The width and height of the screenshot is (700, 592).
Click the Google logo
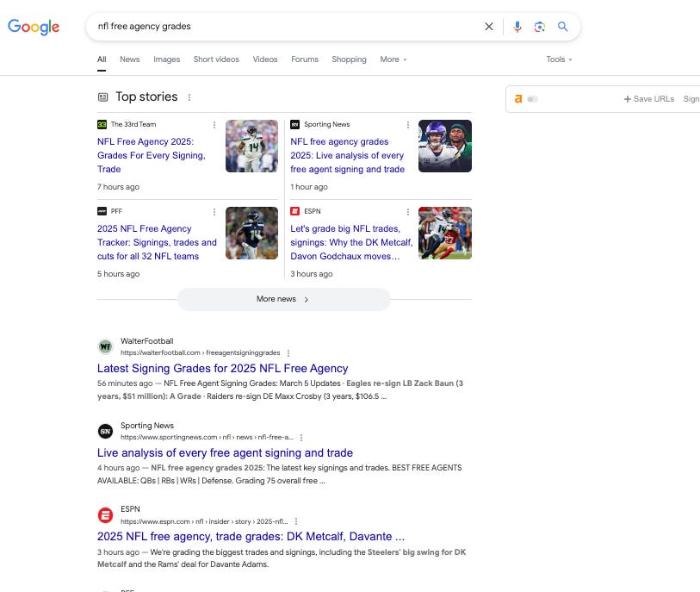click(34, 27)
